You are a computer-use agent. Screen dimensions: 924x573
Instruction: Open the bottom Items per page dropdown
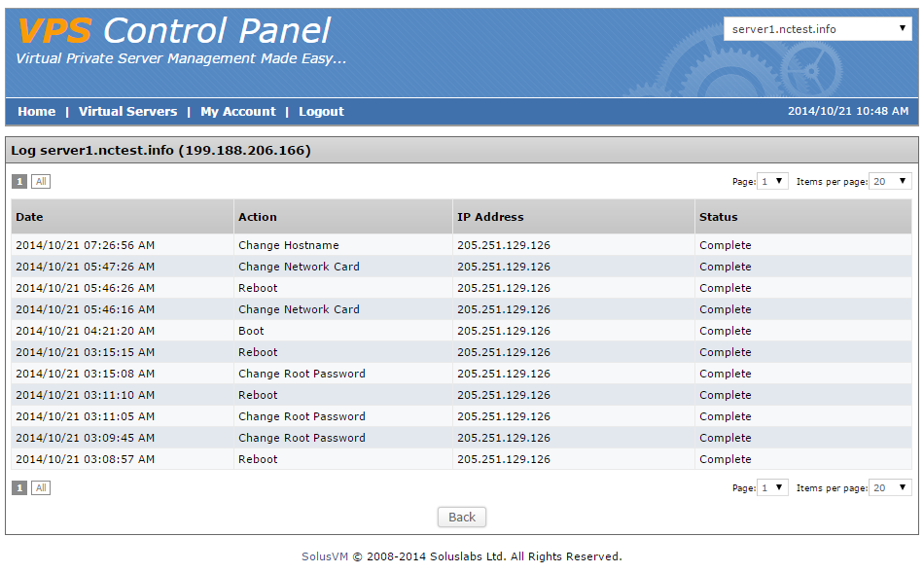point(890,488)
